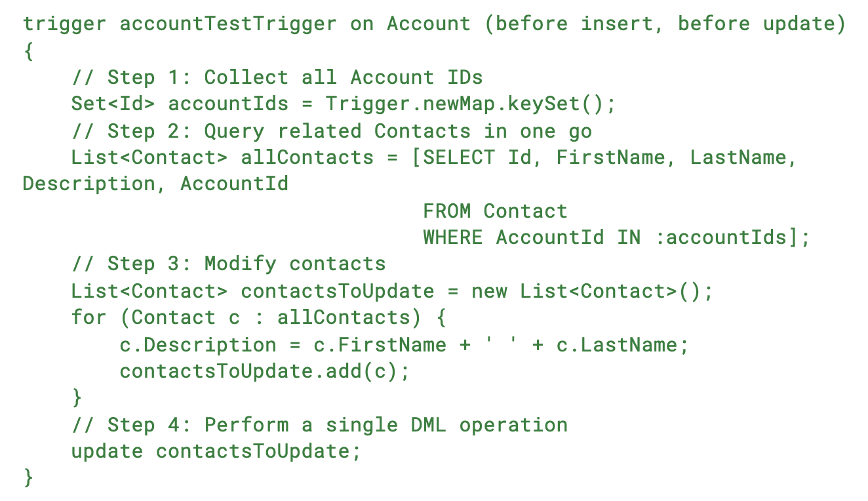The image size is (868, 501).
Task: Select the Step 3 comment line
Action: [x=228, y=264]
